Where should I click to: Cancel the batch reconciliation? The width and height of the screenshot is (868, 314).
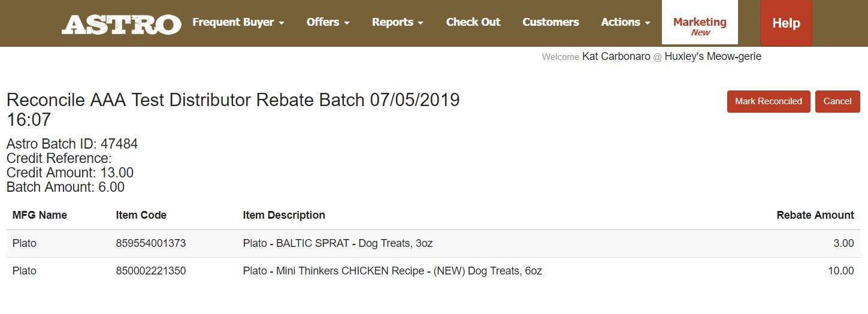pyautogui.click(x=837, y=101)
